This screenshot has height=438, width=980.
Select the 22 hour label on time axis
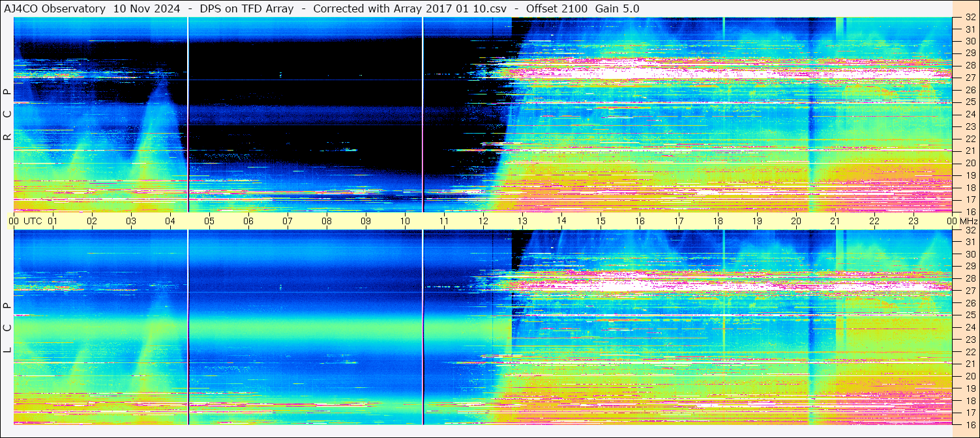coord(874,221)
